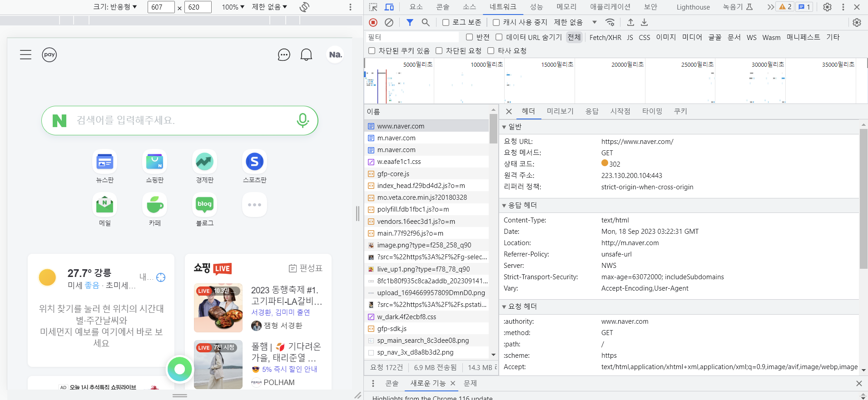
Task: Show more DevTools tabs chevron
Action: (770, 7)
